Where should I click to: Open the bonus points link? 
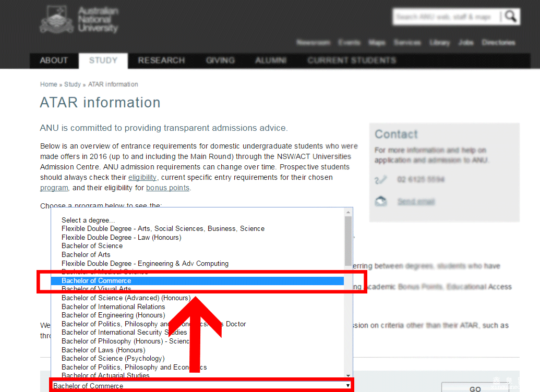(167, 188)
